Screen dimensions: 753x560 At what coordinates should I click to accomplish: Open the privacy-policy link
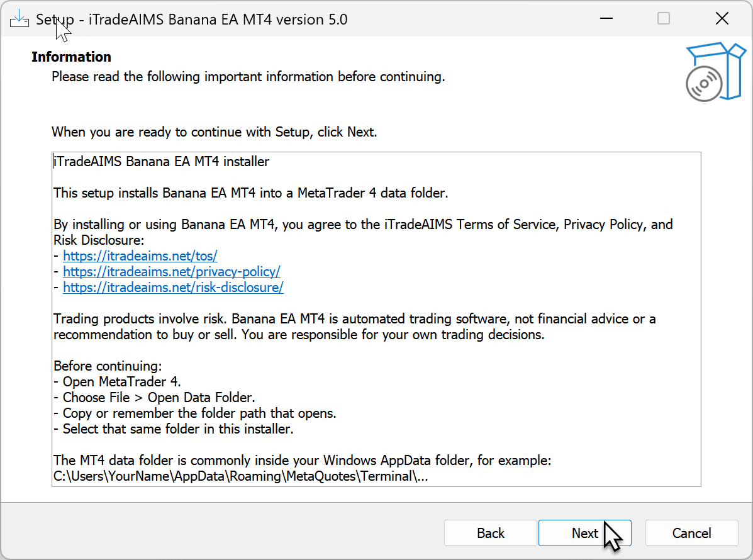tap(172, 272)
